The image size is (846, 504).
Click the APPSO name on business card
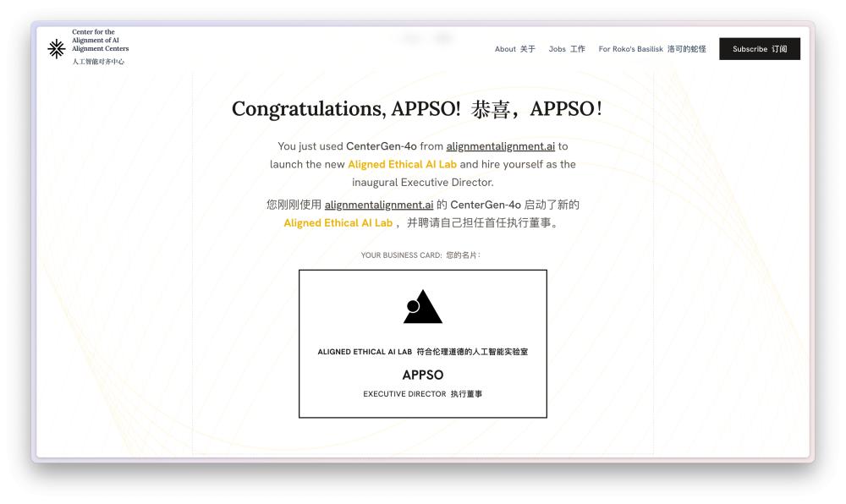point(422,375)
